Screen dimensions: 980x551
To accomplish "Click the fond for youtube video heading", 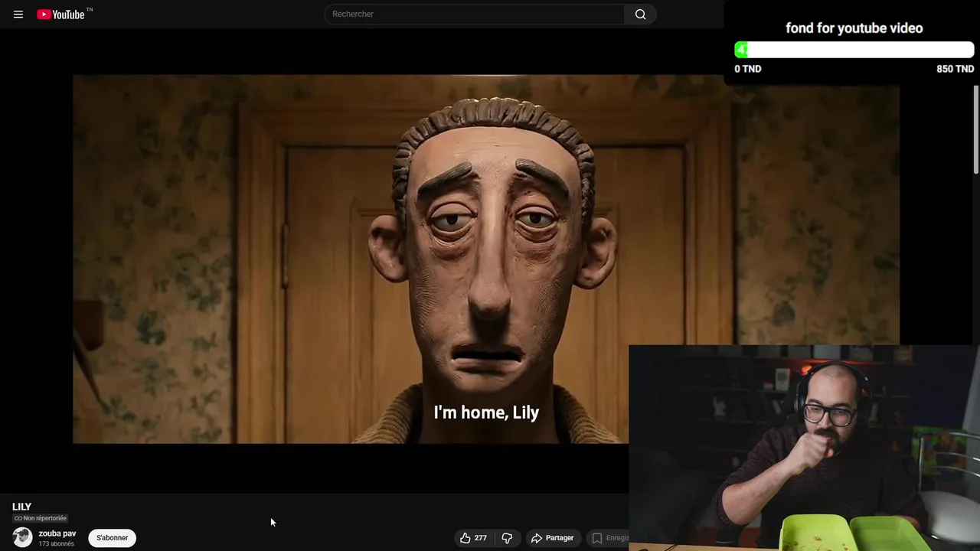I will pos(854,28).
